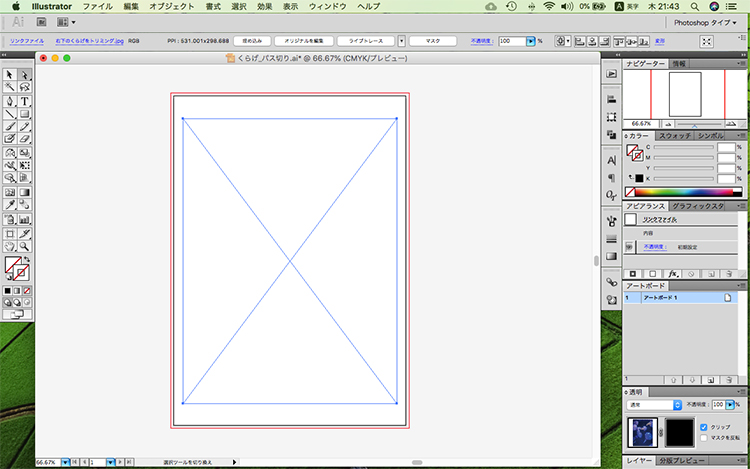Expand the zoom level dropdown in status bar
Viewport: 750px width, 469px height.
pyautogui.click(x=67, y=463)
